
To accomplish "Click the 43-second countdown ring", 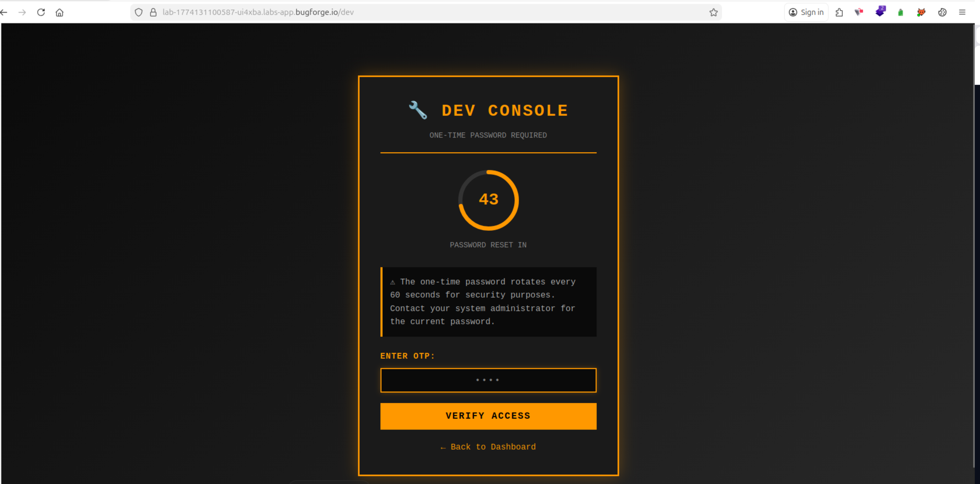I will (489, 200).
